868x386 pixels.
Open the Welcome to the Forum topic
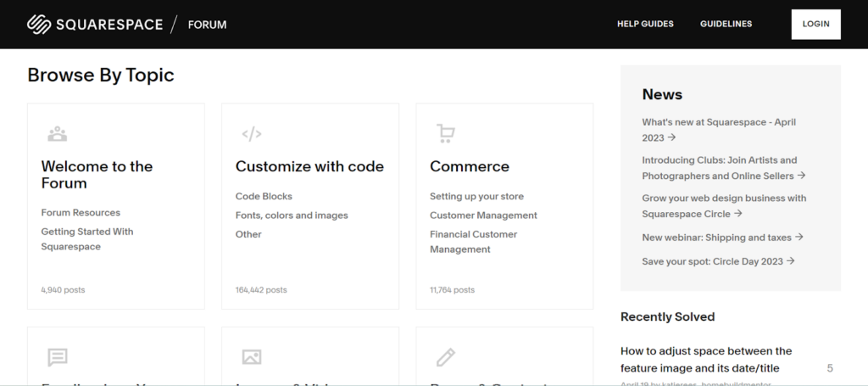pos(97,175)
